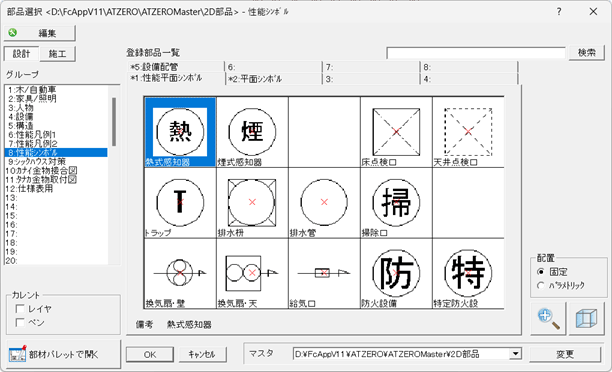Open the empty tab numbered 4:
This screenshot has width=612, height=372.
point(469,79)
